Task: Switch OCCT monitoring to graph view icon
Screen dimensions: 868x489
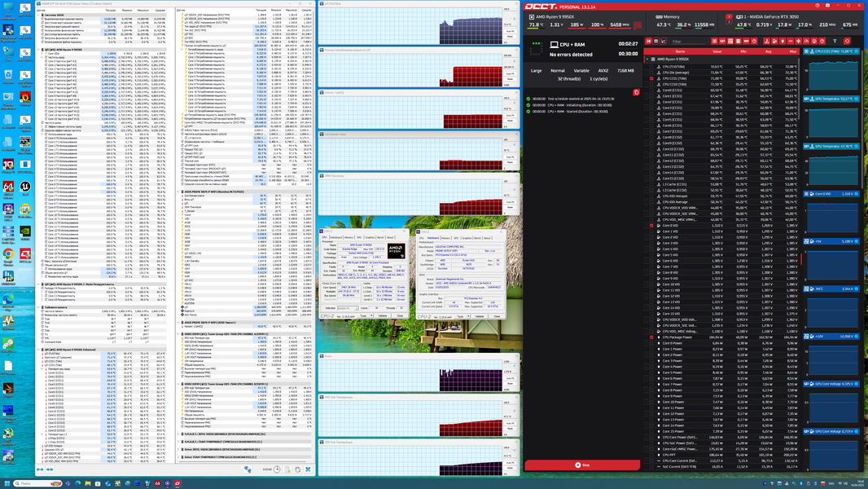Action: [x=663, y=41]
